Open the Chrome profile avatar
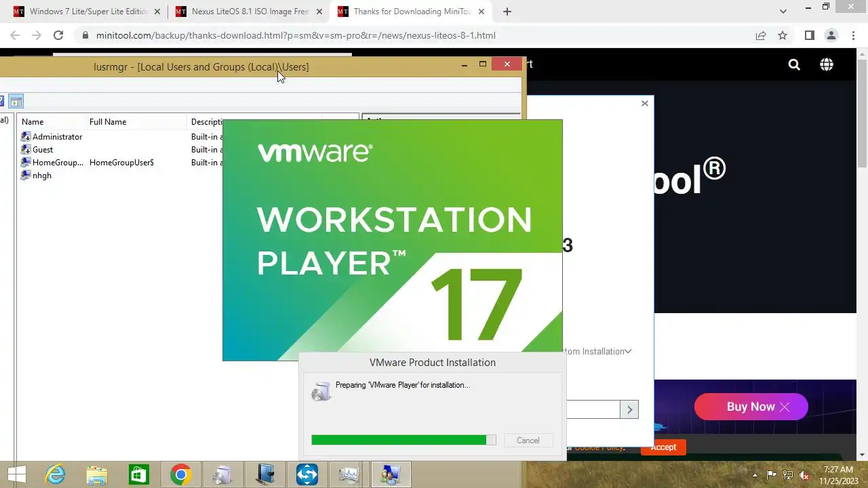This screenshot has width=868, height=488. 831,35
